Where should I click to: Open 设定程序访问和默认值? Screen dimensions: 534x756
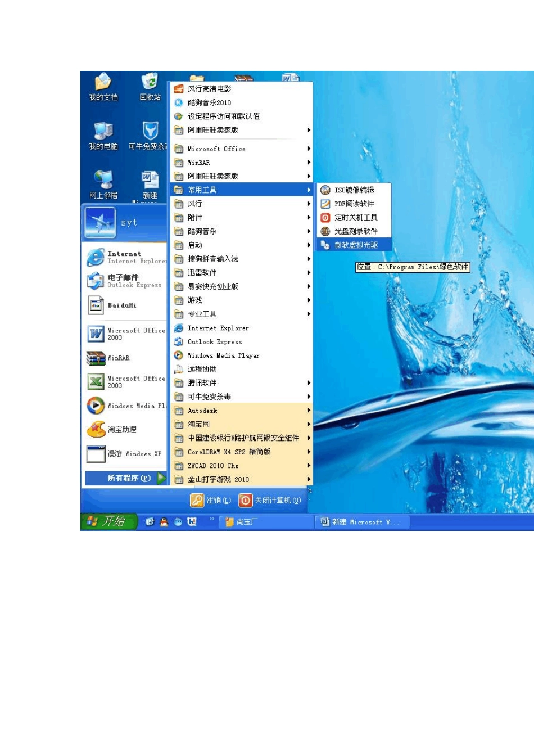242,116
